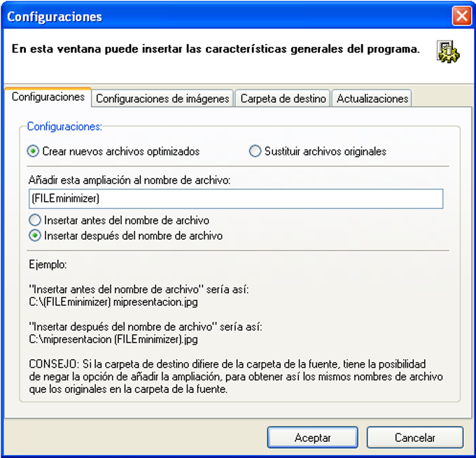Click the bold header description text
The height and width of the screenshot is (458, 476).
216,49
